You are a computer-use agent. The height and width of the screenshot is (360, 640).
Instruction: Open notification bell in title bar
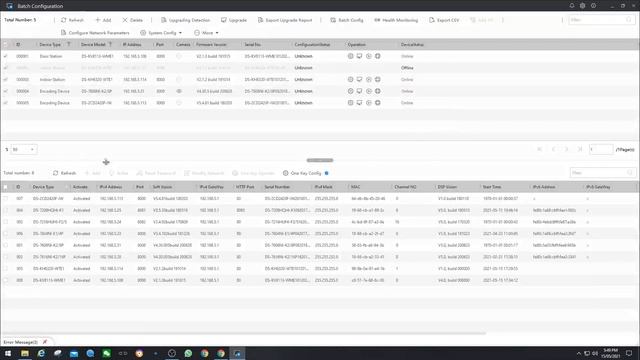[x=571, y=6]
